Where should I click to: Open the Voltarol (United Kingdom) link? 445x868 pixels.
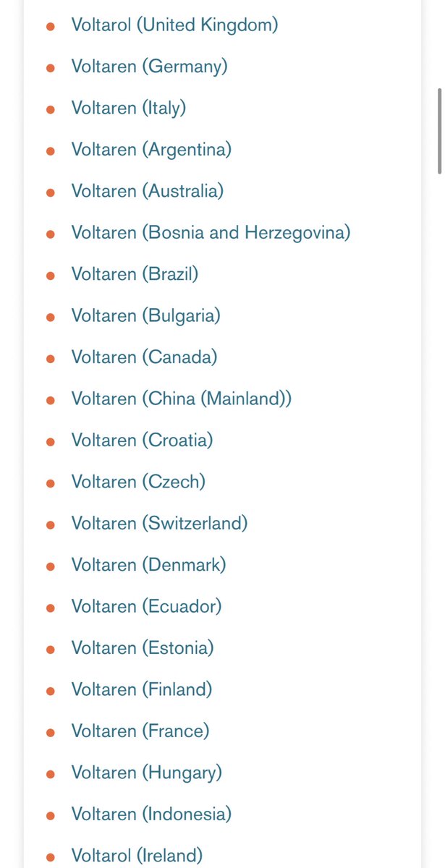point(174,25)
